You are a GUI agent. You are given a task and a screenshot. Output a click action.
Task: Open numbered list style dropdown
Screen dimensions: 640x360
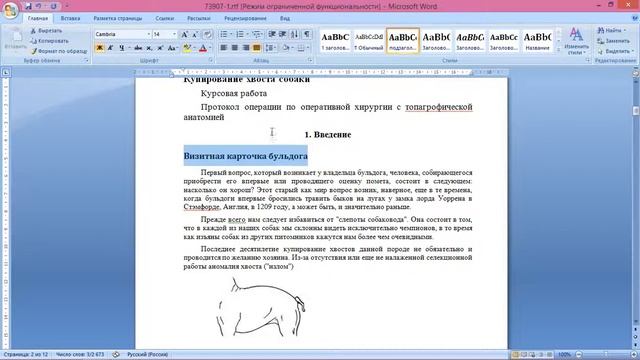click(247, 34)
